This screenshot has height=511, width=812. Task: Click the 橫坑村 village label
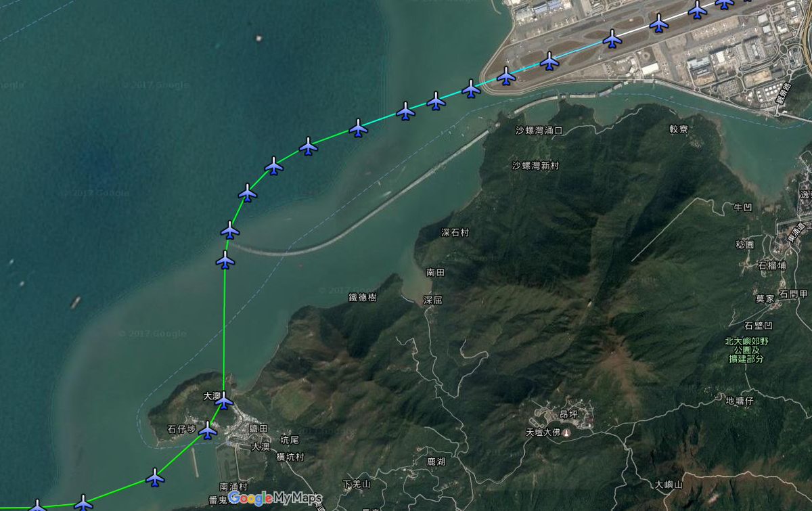pyautogui.click(x=290, y=457)
